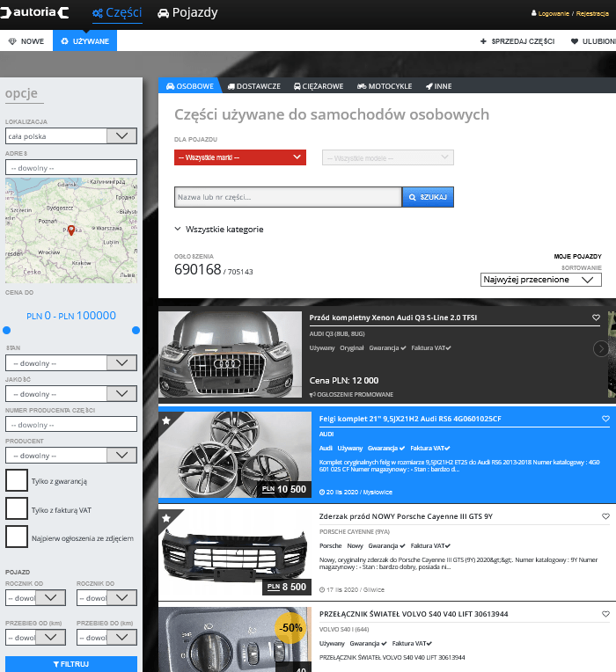This screenshot has width=616, height=672.
Task: Open the Audi Q3 front thumbnail
Action: coord(231,354)
